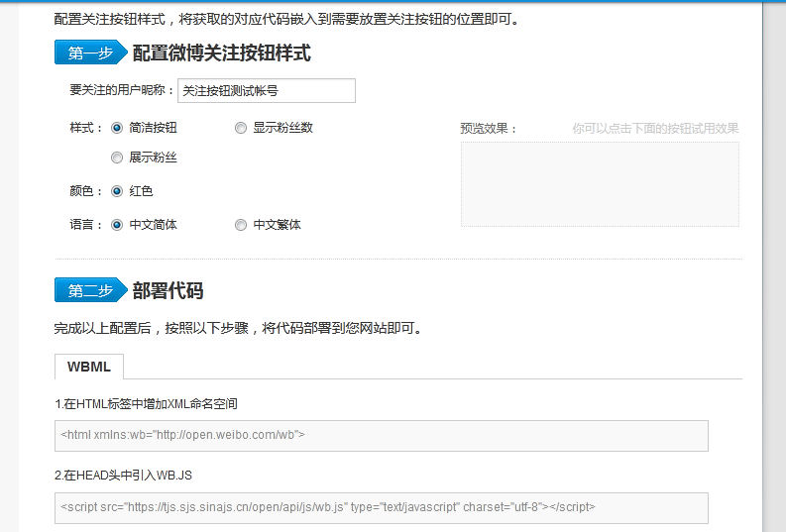
Task: Click the 预览效果 label
Action: pyautogui.click(x=489, y=129)
